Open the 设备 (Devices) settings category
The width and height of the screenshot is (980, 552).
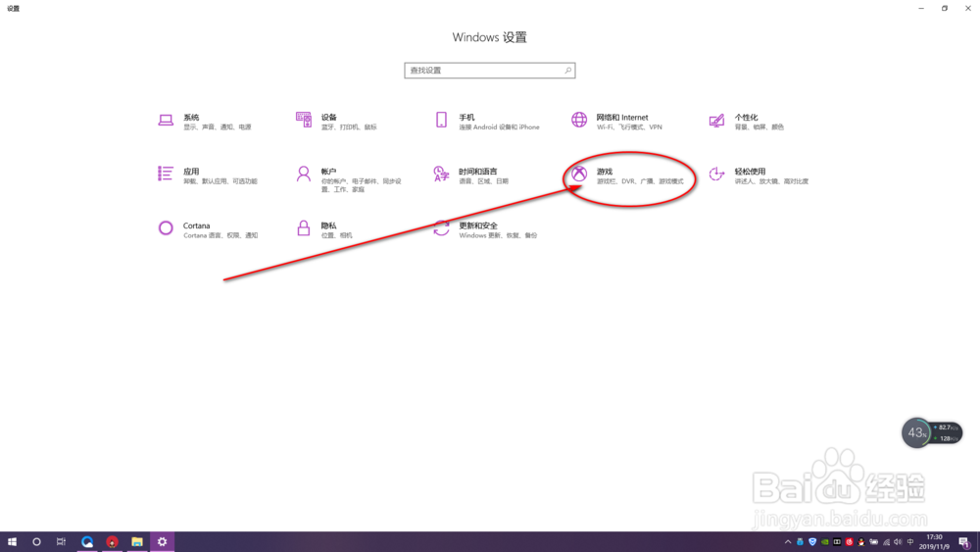click(337, 122)
